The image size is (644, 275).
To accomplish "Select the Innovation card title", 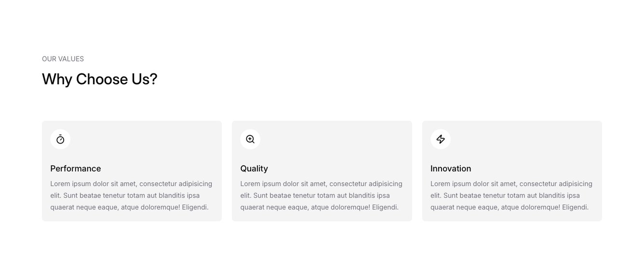I will 451,169.
